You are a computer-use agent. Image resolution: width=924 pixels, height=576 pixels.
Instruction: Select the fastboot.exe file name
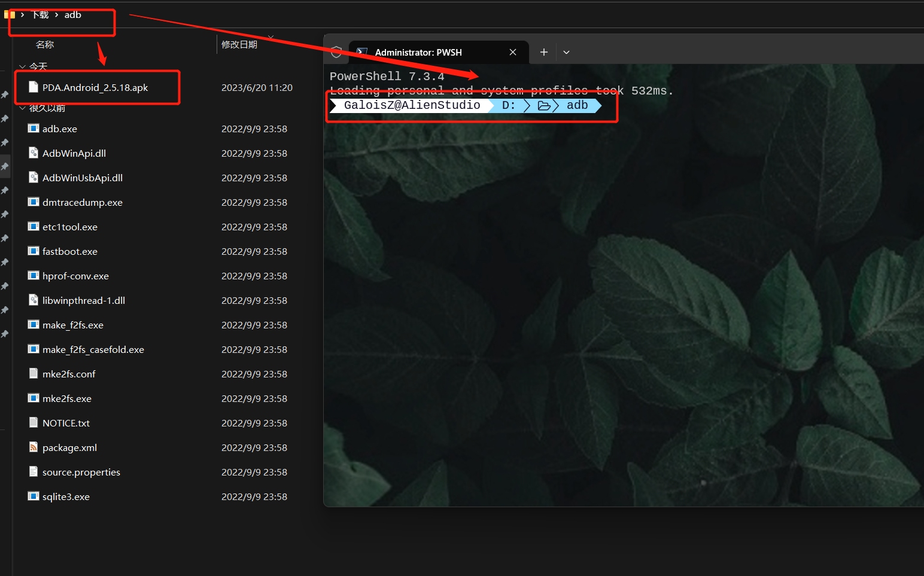(70, 251)
